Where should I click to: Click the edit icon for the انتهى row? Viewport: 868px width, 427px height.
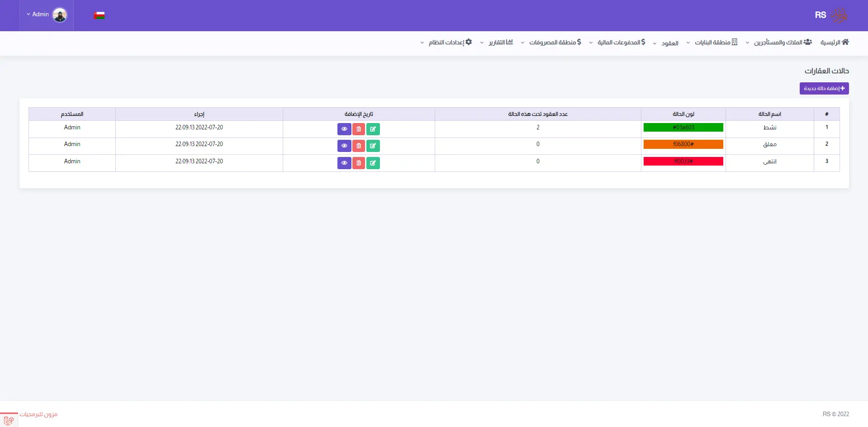(373, 163)
